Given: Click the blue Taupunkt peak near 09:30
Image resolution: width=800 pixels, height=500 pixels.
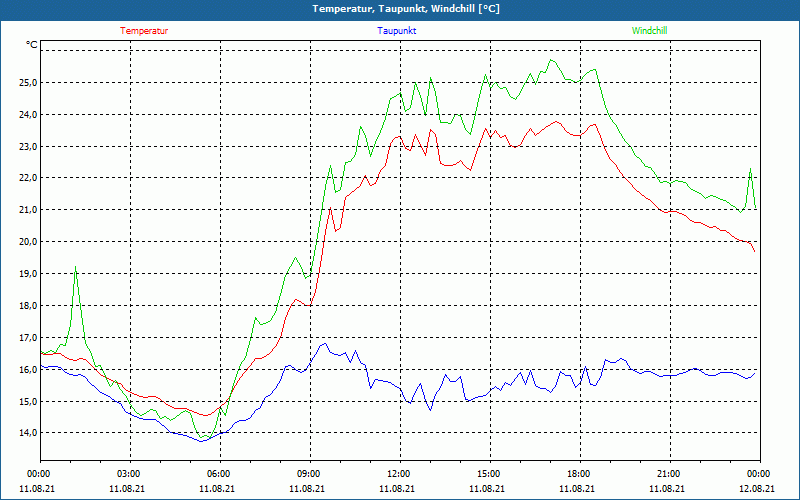Looking at the screenshot, I should (324, 344).
